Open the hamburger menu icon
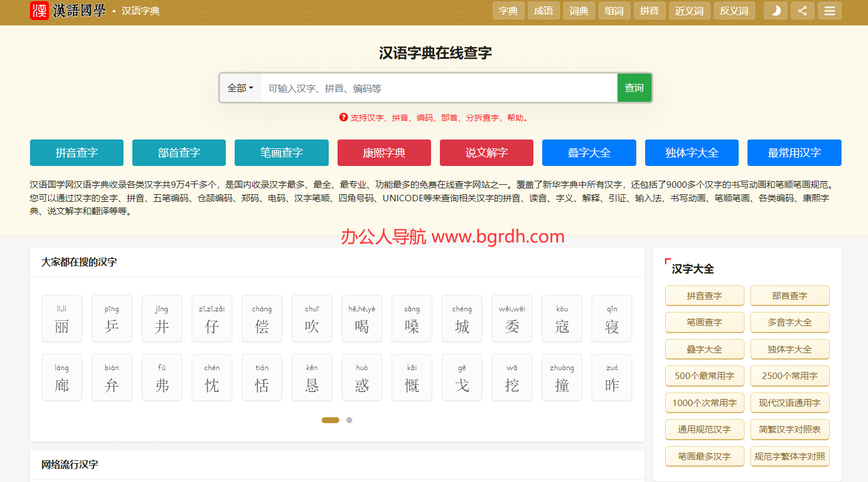 click(x=829, y=11)
